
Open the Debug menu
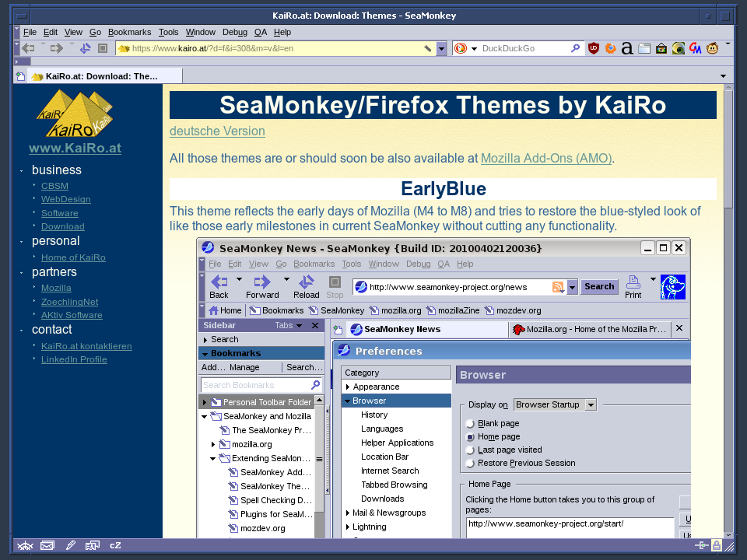[235, 32]
